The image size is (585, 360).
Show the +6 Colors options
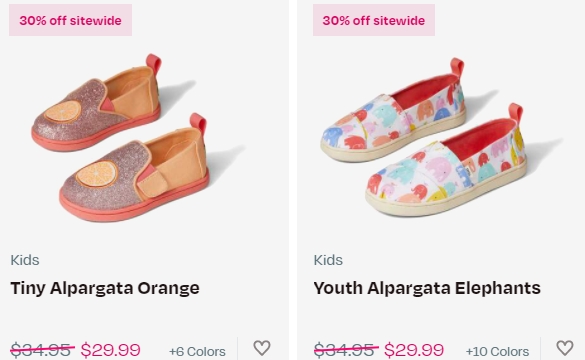(197, 351)
